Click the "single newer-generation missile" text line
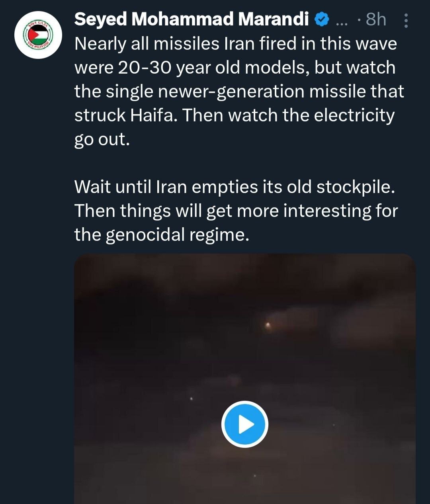Viewport: 430px width, 504px height. (239, 92)
